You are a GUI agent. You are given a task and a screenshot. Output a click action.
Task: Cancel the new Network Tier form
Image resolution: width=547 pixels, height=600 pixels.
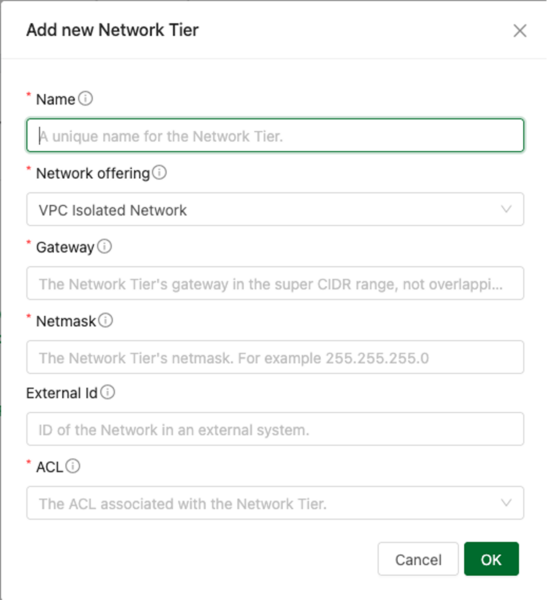tap(418, 559)
